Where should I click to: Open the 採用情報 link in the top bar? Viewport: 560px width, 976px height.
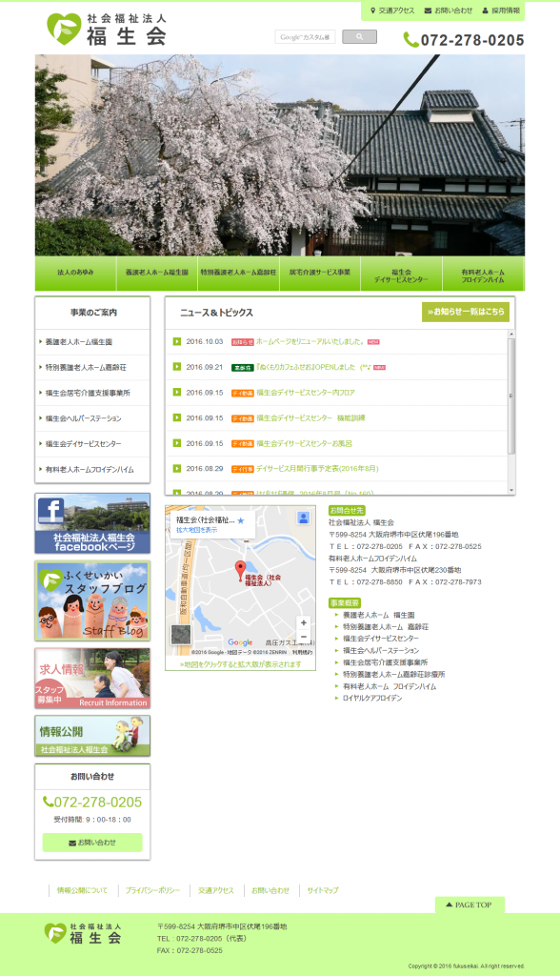tap(502, 10)
